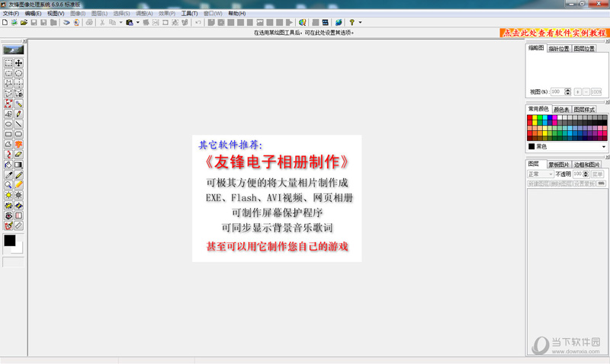Select the elliptical marquee selection tool

tap(18, 73)
